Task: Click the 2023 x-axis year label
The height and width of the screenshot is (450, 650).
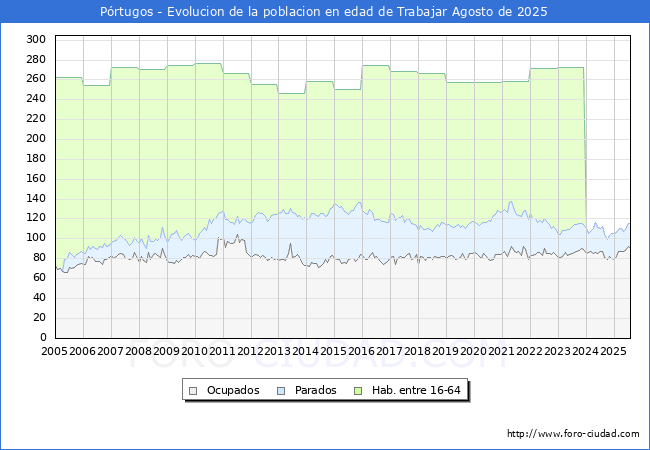Action: (557, 351)
